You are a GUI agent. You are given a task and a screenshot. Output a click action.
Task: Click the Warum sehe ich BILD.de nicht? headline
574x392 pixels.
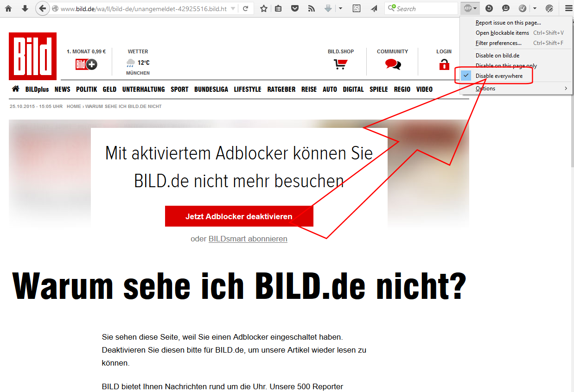coord(239,286)
